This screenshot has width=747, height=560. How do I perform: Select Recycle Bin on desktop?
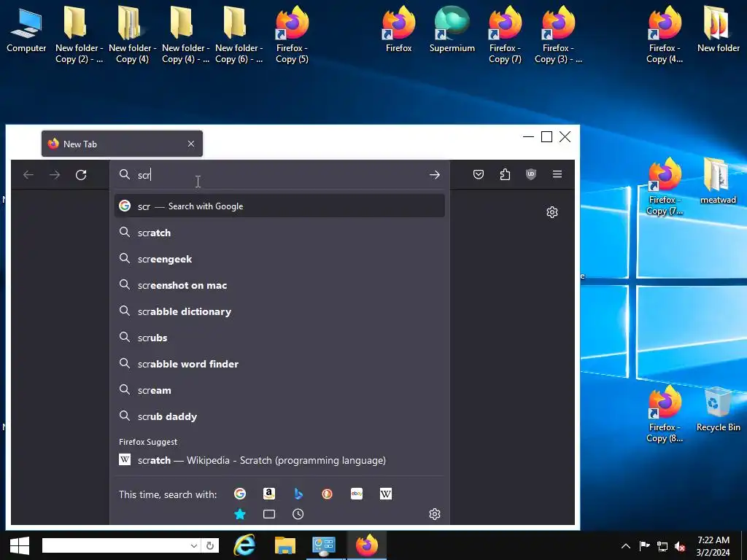[x=718, y=408]
